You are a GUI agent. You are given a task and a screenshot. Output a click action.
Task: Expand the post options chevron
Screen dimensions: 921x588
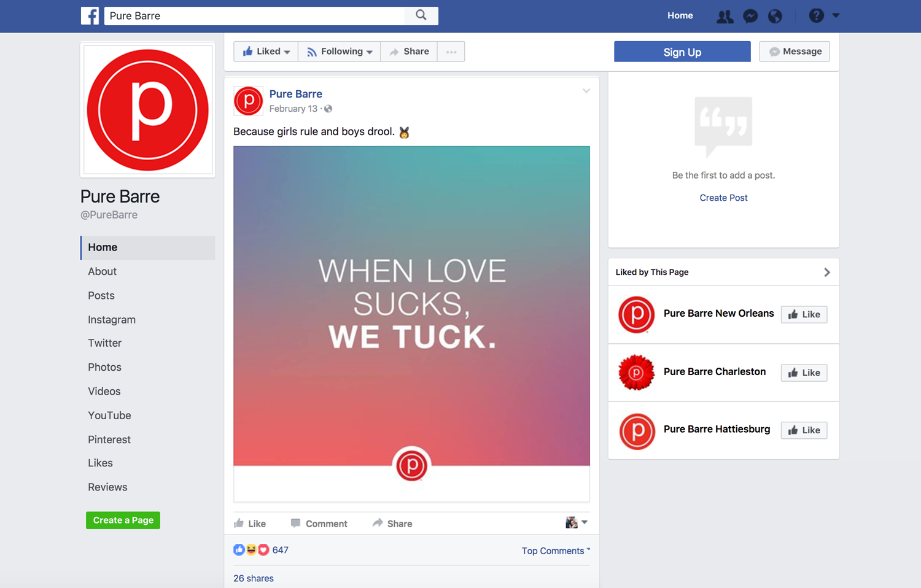click(586, 91)
